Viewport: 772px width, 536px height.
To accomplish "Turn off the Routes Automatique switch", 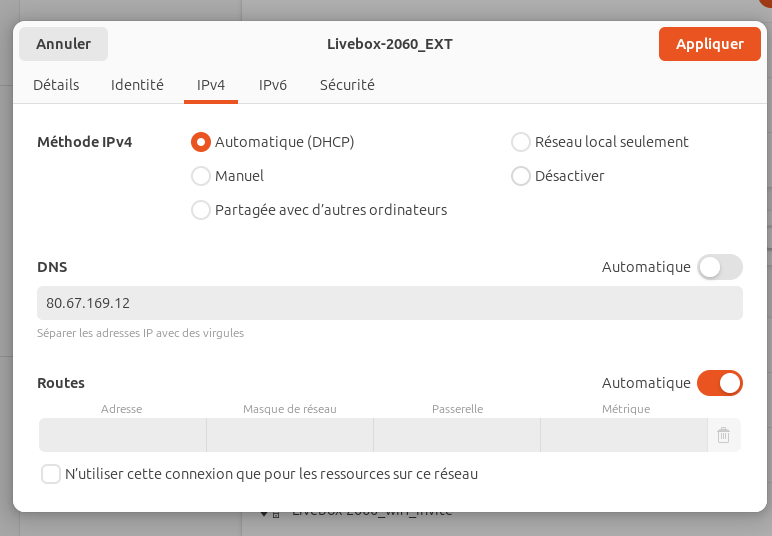I will click(x=720, y=383).
